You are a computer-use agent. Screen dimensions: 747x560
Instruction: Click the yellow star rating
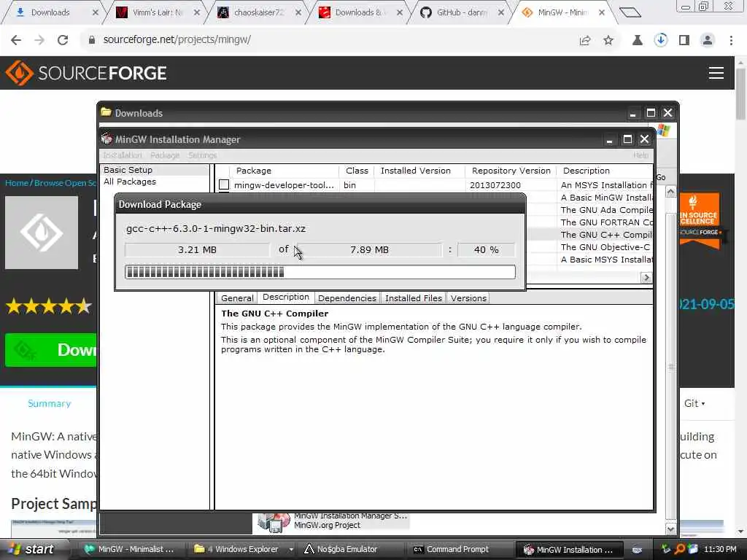49,306
